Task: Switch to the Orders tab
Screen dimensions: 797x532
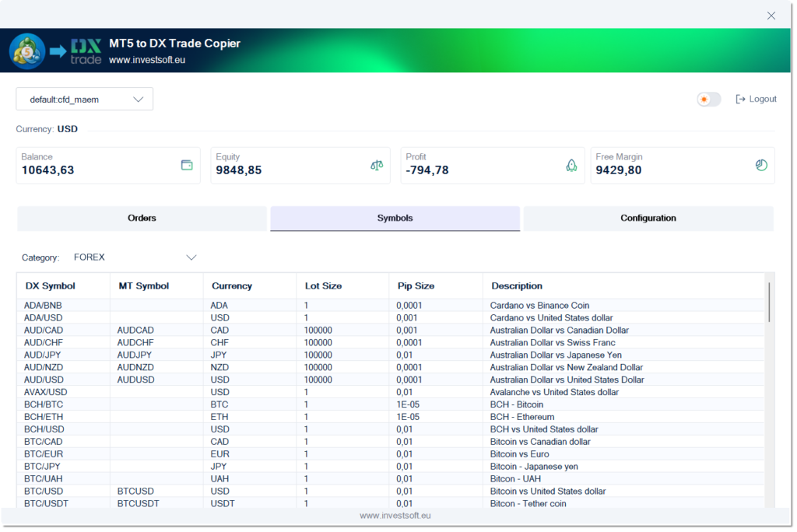Action: click(142, 219)
